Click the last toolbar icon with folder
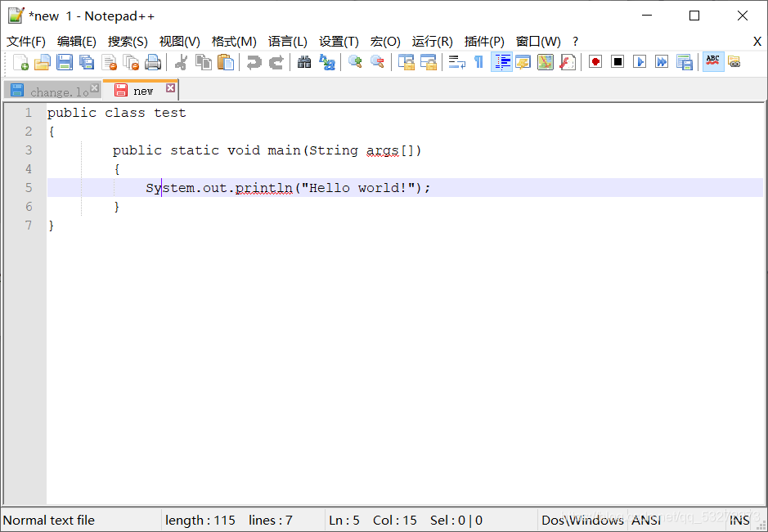Screen dimensions: 768x532 point(734,61)
